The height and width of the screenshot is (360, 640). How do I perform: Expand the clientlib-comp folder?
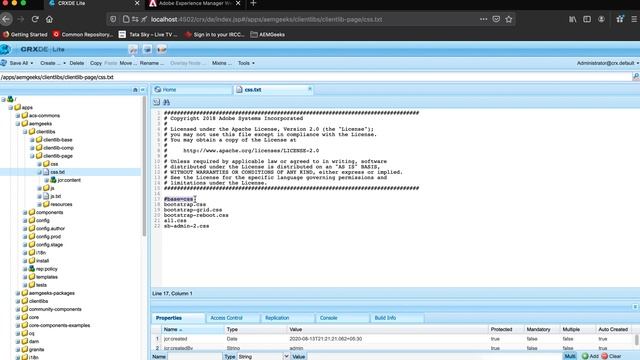coord(32,148)
